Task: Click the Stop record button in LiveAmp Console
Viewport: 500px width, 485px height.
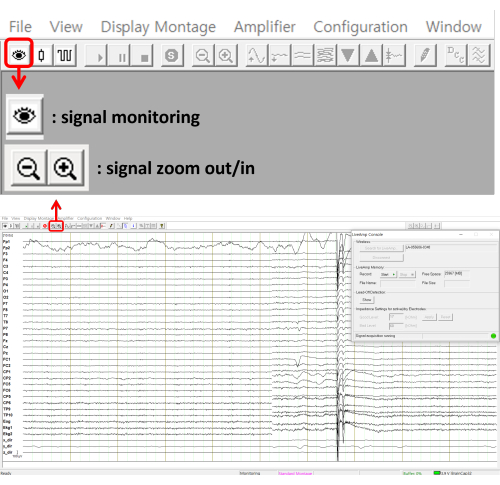Action: 407,274
